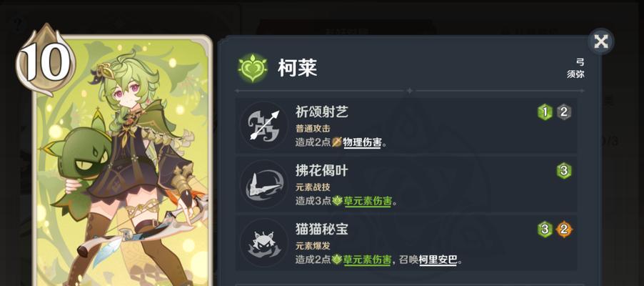Click the green dice cost 3 on 猫猫秘宝
Viewport: 644px width, 286px height.
545,230
